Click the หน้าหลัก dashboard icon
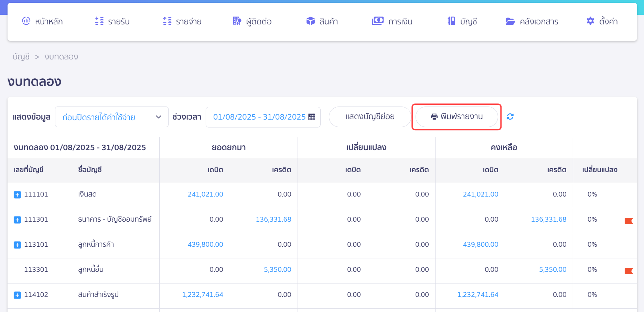This screenshot has height=312, width=644. click(26, 21)
